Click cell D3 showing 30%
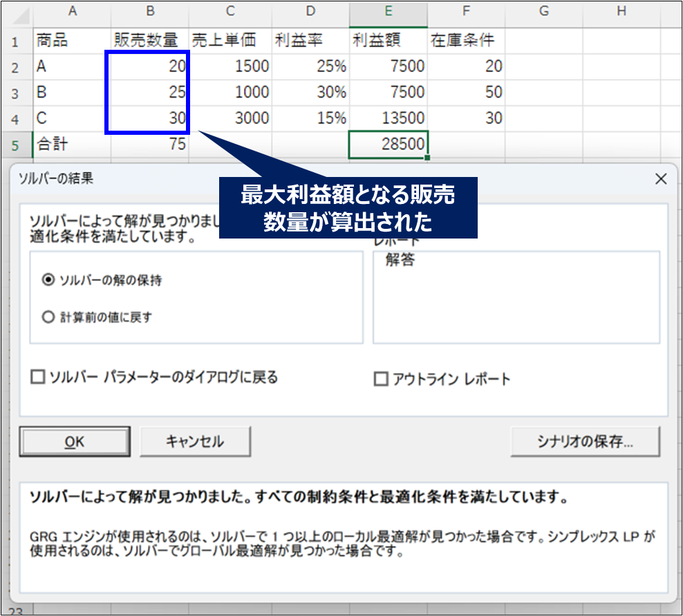This screenshot has width=683, height=616. click(310, 92)
